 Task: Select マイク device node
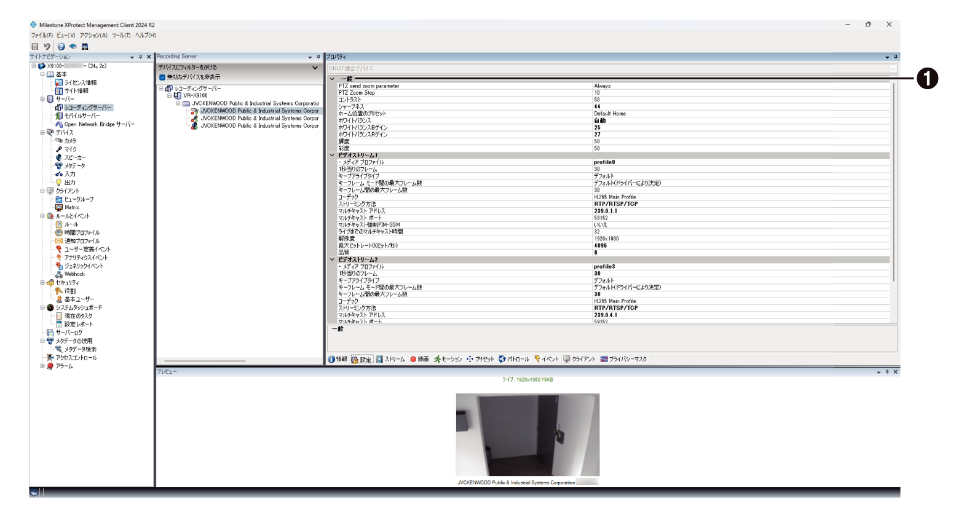coord(70,149)
